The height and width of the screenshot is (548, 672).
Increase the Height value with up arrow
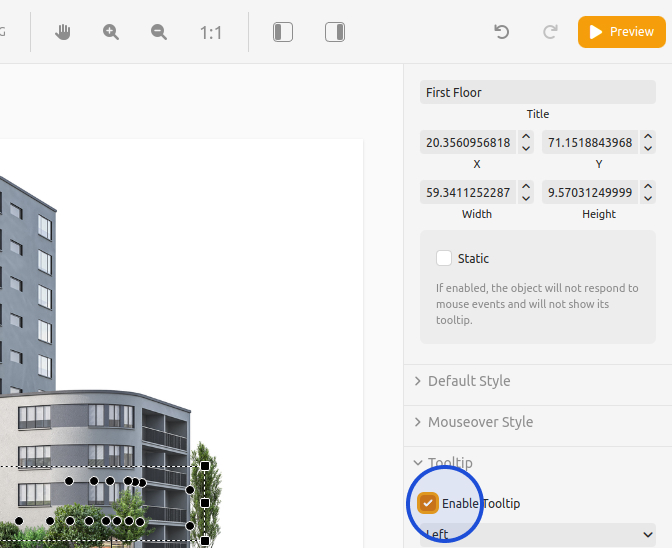coord(648,186)
